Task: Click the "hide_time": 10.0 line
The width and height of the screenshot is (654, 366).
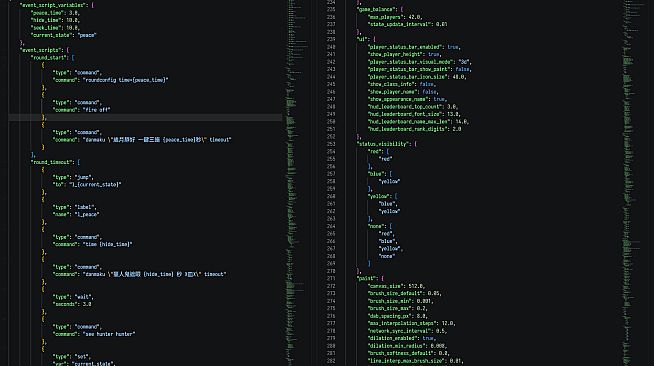Action: pyautogui.click(x=55, y=20)
